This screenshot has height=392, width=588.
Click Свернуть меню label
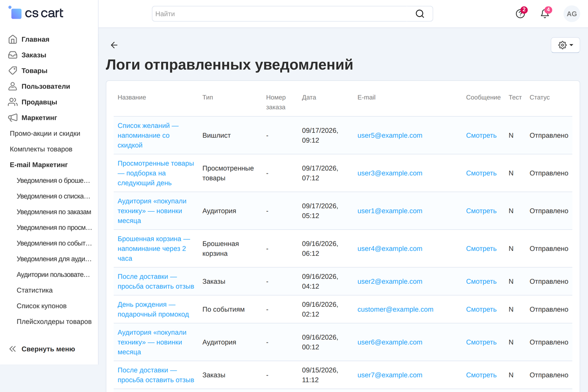pyautogui.click(x=48, y=349)
